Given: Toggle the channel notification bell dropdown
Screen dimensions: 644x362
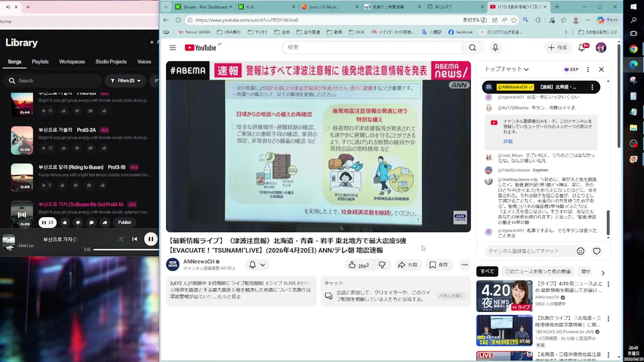Looking at the screenshot, I should (x=257, y=265).
